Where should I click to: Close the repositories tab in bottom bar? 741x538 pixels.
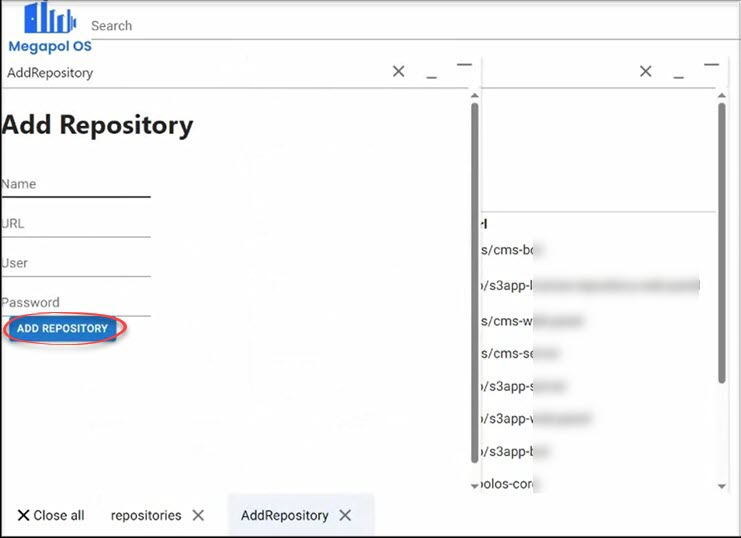[x=198, y=515]
